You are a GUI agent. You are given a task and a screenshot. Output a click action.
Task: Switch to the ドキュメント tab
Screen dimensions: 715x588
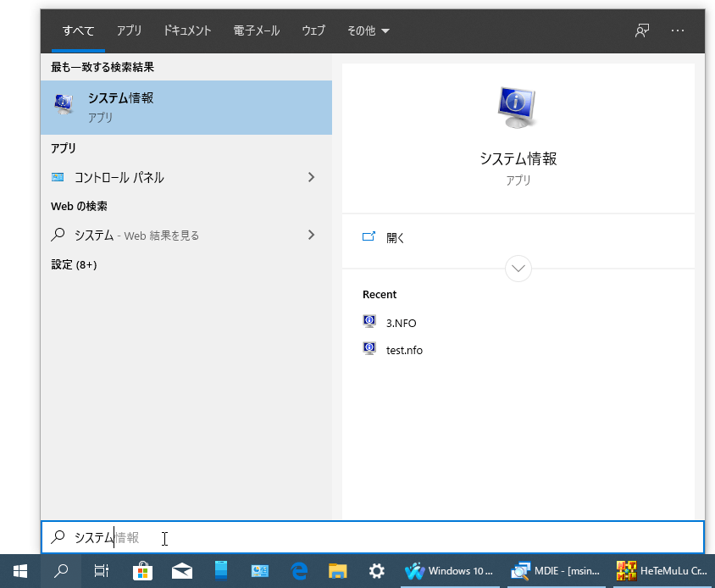(187, 31)
